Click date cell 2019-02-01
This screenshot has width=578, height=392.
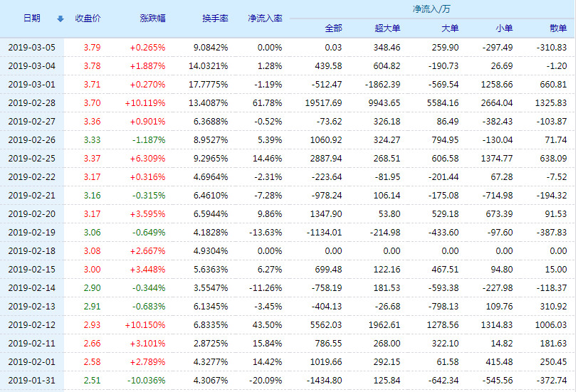click(32, 362)
